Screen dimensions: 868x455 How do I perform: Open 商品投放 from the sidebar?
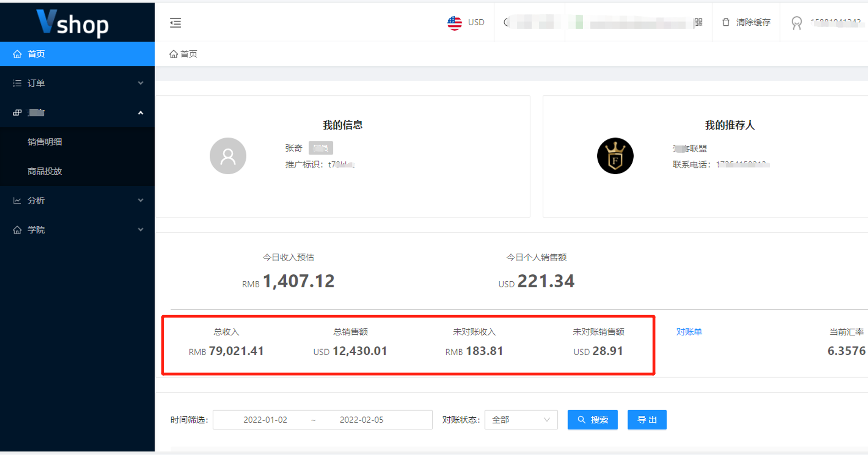tap(45, 171)
